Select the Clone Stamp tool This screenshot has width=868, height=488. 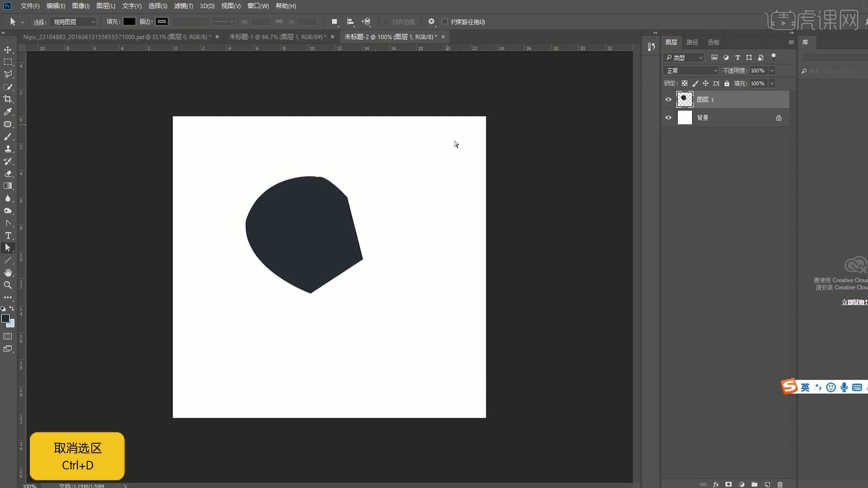8,149
